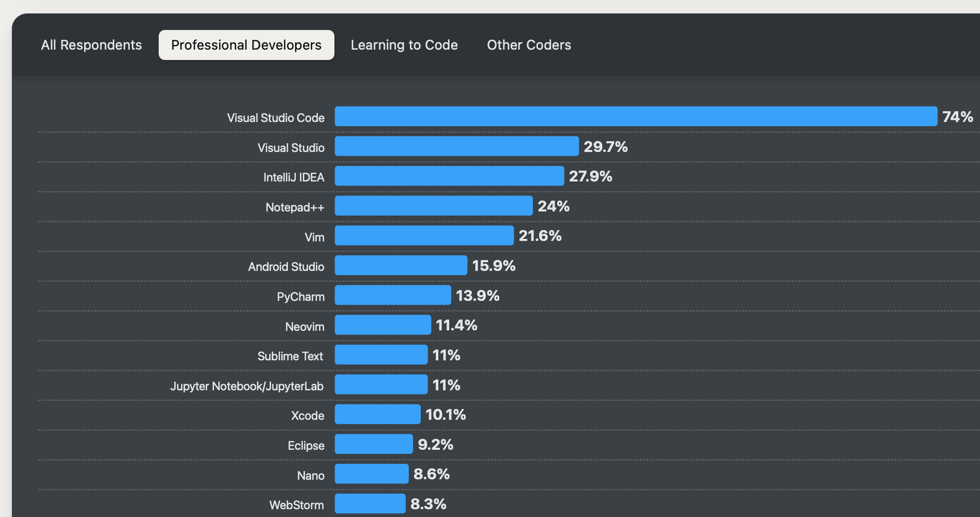Click the Vim 21.6% bar
The width and height of the screenshot is (980, 517).
click(x=424, y=235)
